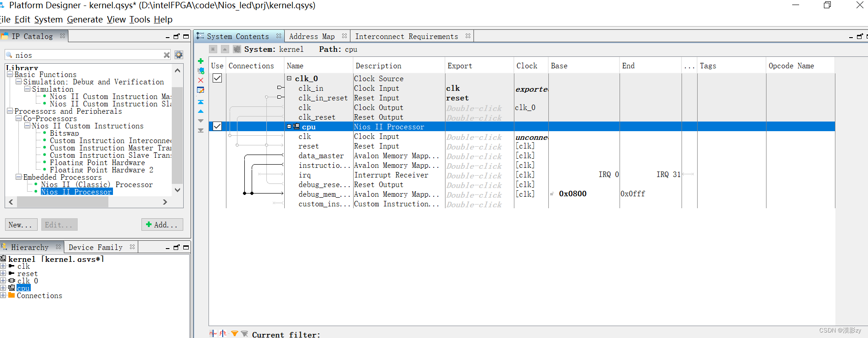Collapse Processors and Peripherals tree node
868x338 pixels.
(x=10, y=111)
